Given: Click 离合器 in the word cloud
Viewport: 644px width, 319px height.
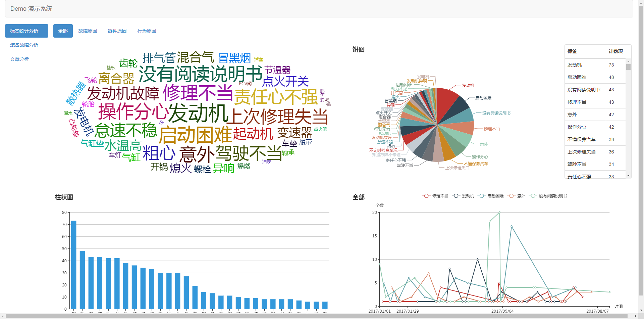Looking at the screenshot, I should [116, 79].
